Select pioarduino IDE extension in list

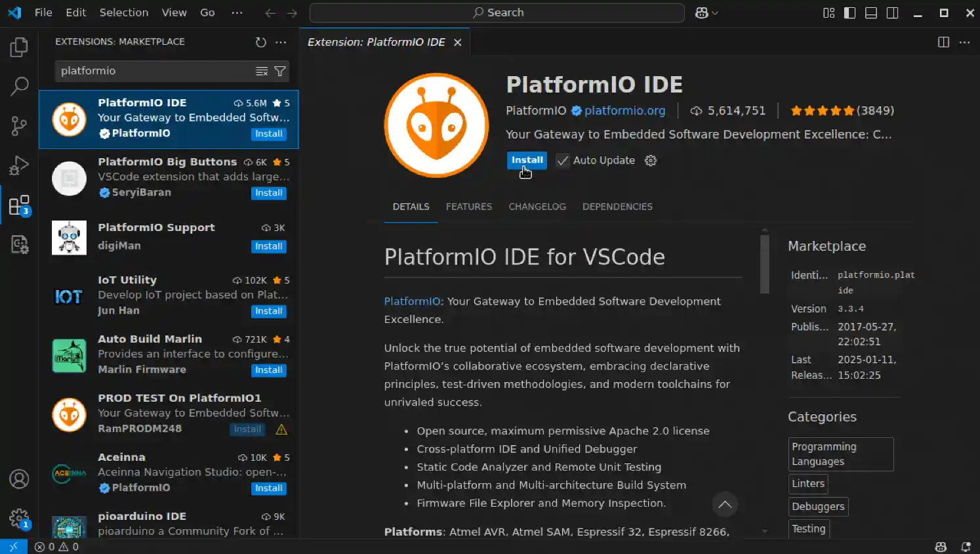click(x=169, y=523)
